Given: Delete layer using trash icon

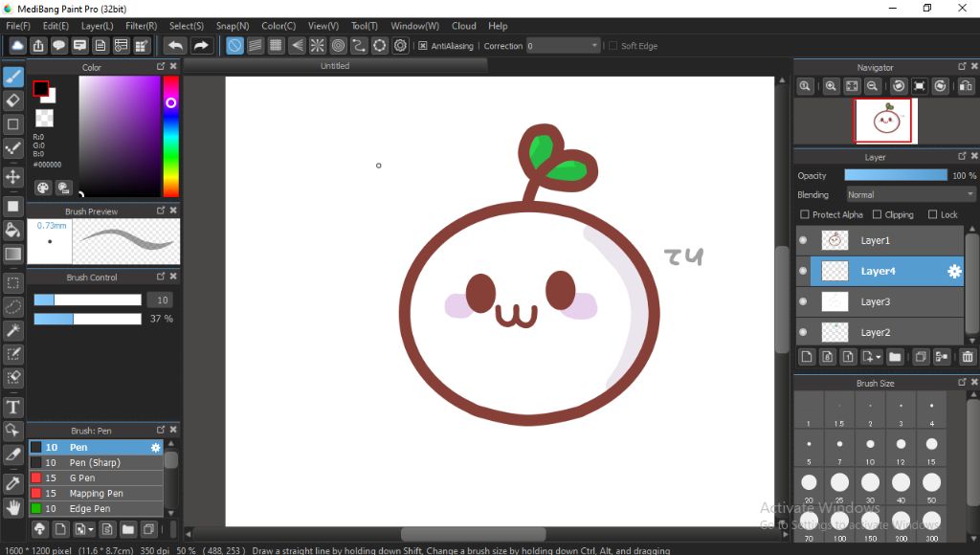Looking at the screenshot, I should (968, 357).
